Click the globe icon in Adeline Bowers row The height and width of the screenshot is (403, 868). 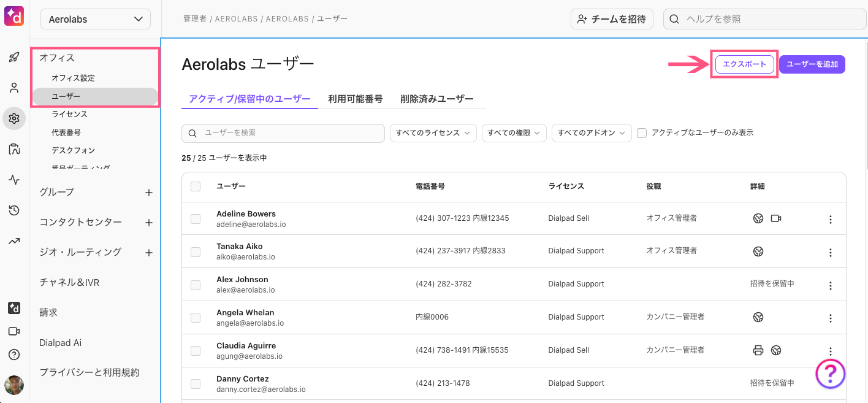coord(758,218)
